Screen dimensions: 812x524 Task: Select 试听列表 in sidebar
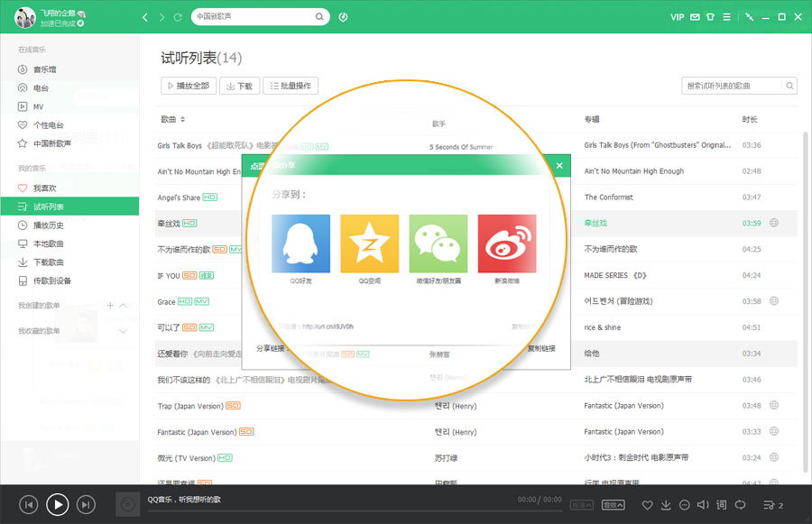tap(69, 207)
